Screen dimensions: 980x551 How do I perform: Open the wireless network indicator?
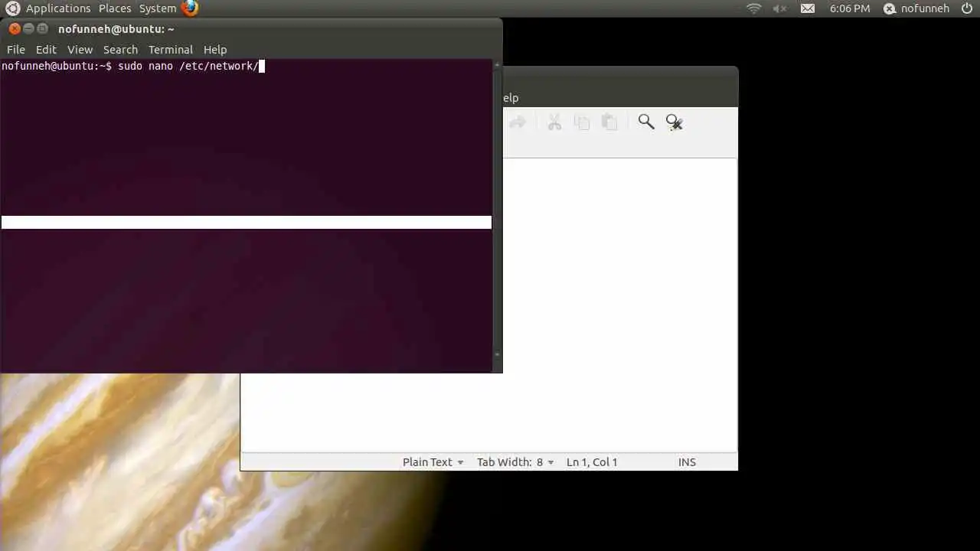coord(754,8)
